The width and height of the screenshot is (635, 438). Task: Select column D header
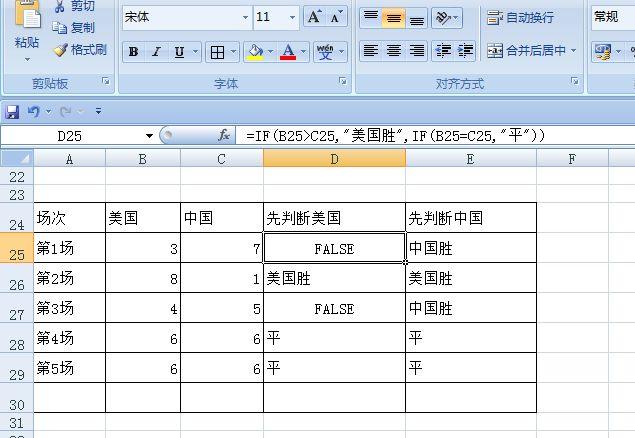[334, 158]
